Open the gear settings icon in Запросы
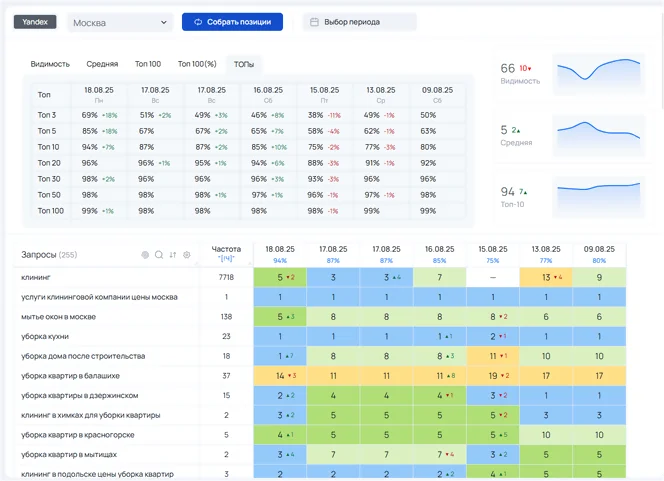 point(187,255)
